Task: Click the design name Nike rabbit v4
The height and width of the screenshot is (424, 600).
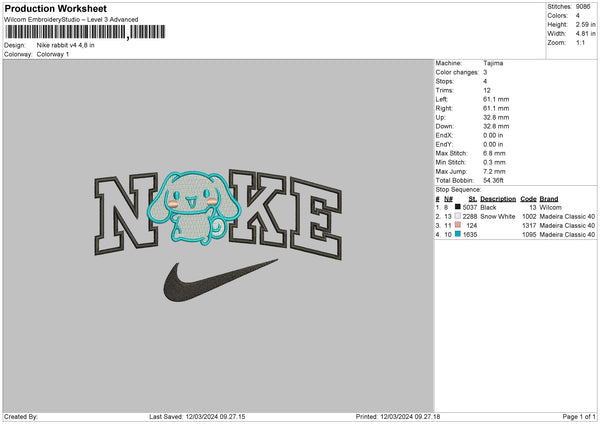Action: (65, 45)
